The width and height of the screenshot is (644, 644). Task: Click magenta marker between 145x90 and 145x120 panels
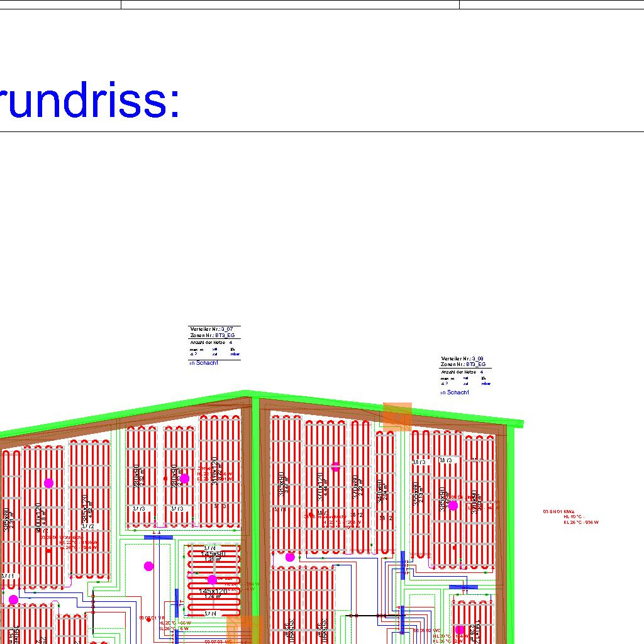coord(212,579)
